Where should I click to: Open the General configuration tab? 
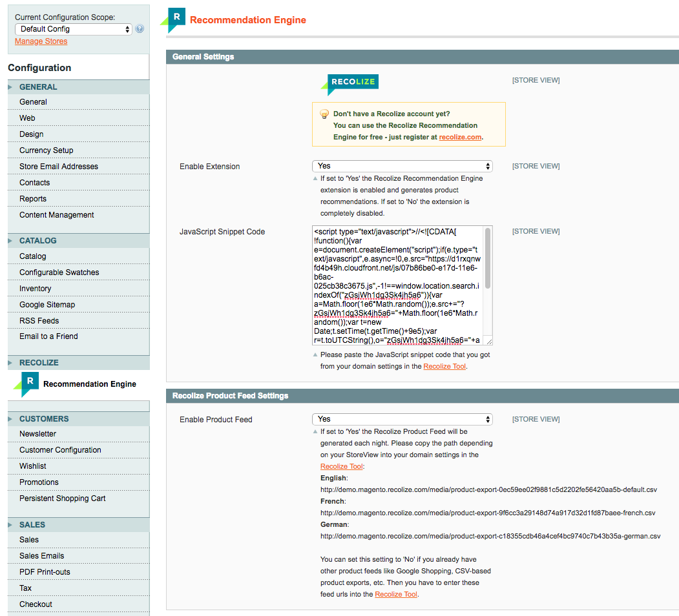tap(78, 102)
